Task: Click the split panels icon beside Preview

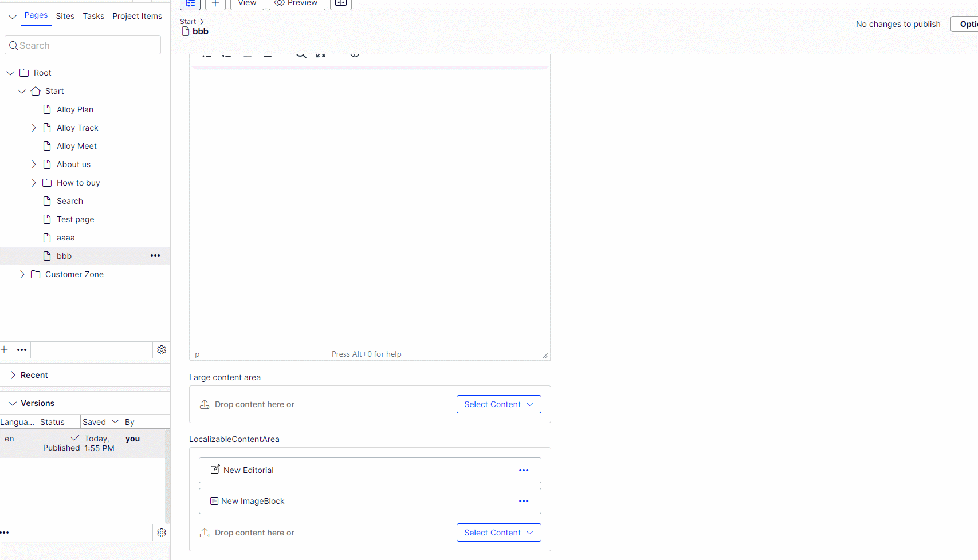Action: [x=340, y=3]
